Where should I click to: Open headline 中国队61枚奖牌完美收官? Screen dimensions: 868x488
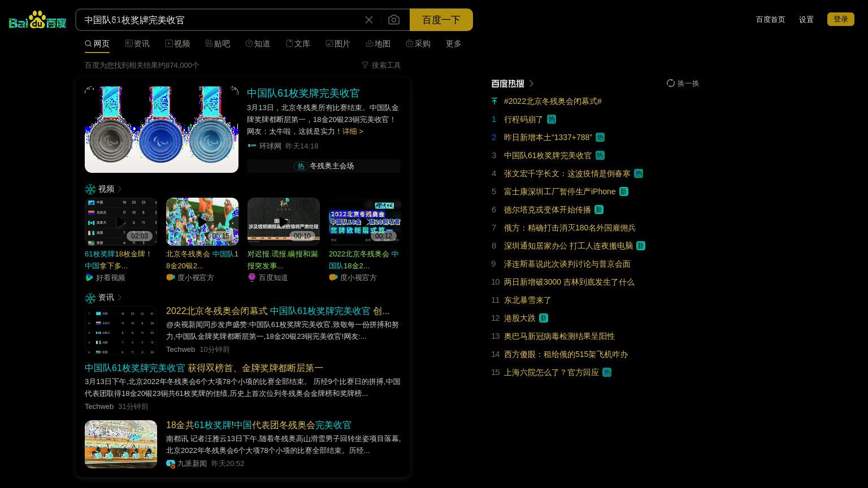[x=303, y=93]
